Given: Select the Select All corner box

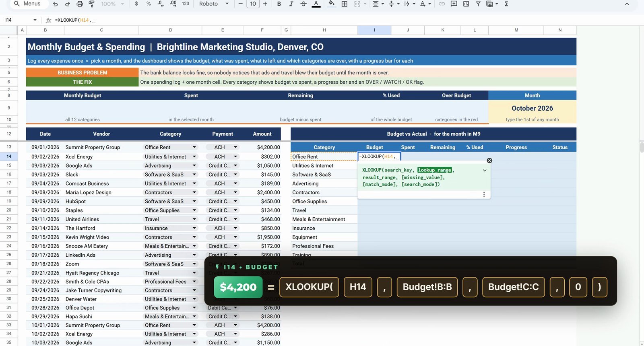Looking at the screenshot, I should click(x=8, y=30).
